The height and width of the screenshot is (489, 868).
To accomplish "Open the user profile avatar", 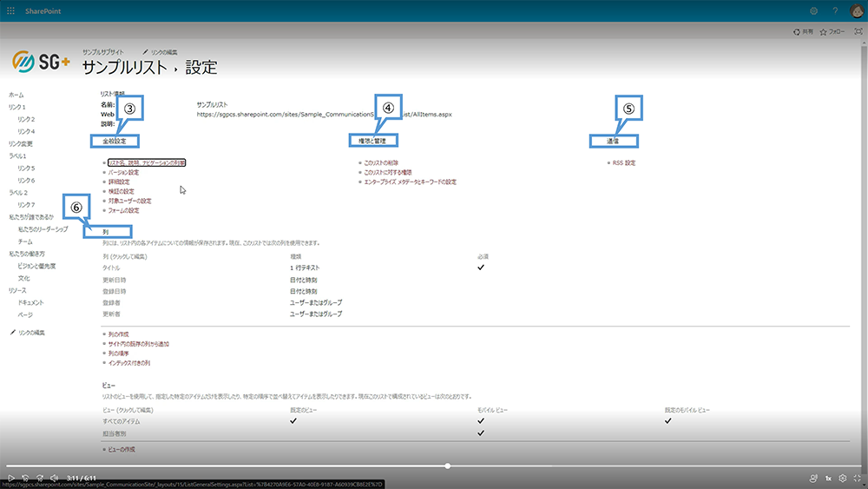I will [x=857, y=10].
